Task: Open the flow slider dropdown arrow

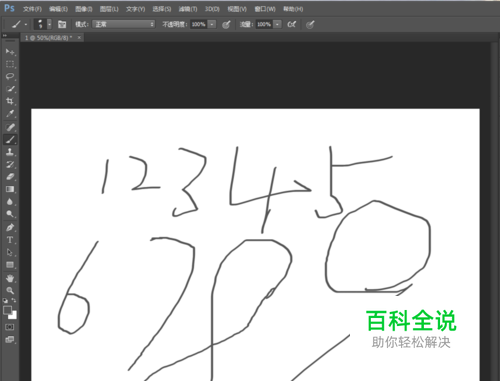Action: point(277,24)
